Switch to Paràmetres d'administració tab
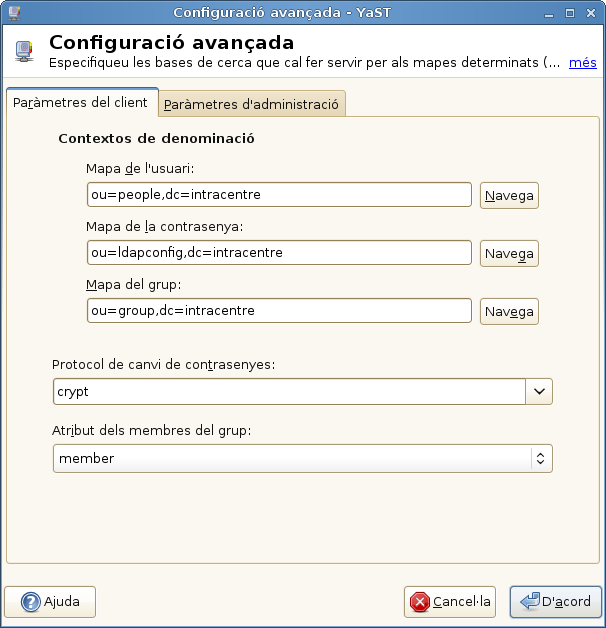606x628 pixels. [253, 104]
